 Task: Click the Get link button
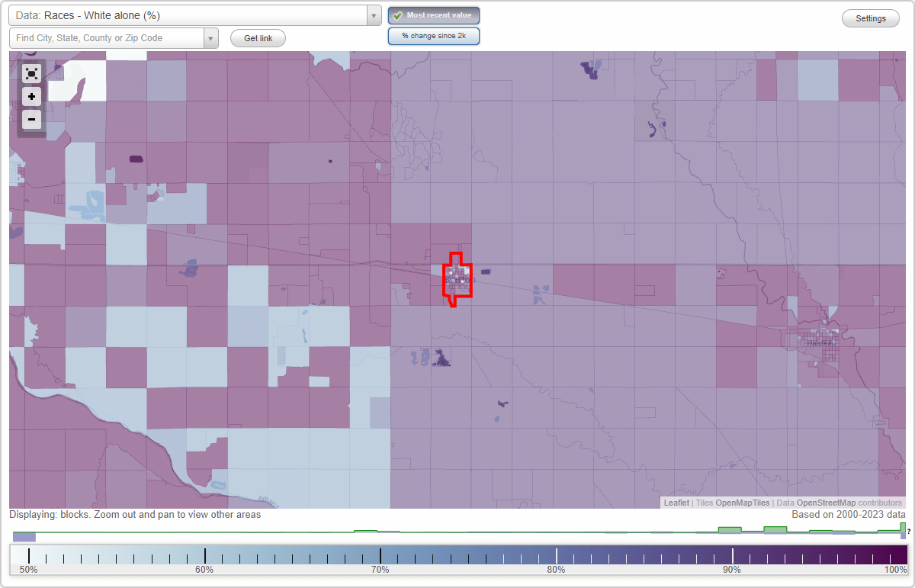click(257, 37)
